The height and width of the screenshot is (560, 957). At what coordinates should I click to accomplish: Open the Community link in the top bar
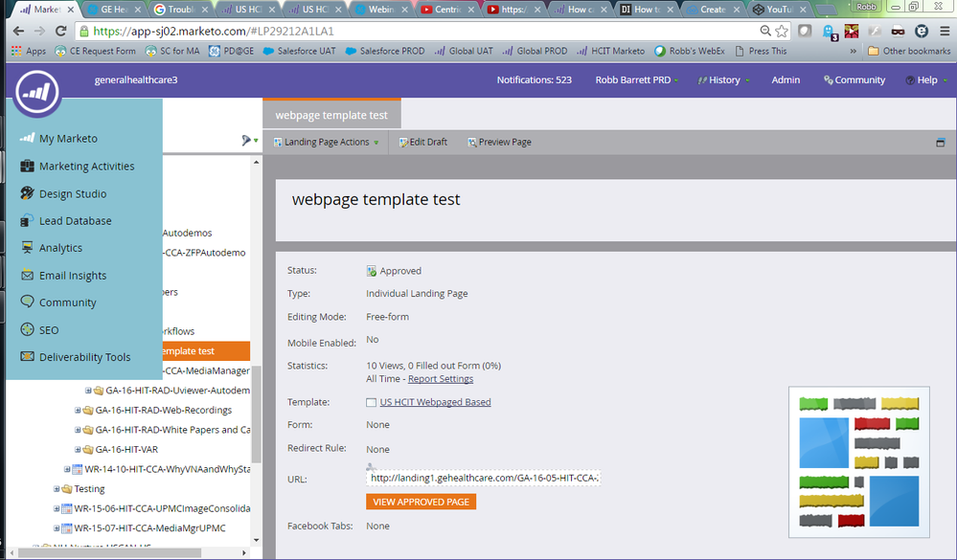[854, 79]
